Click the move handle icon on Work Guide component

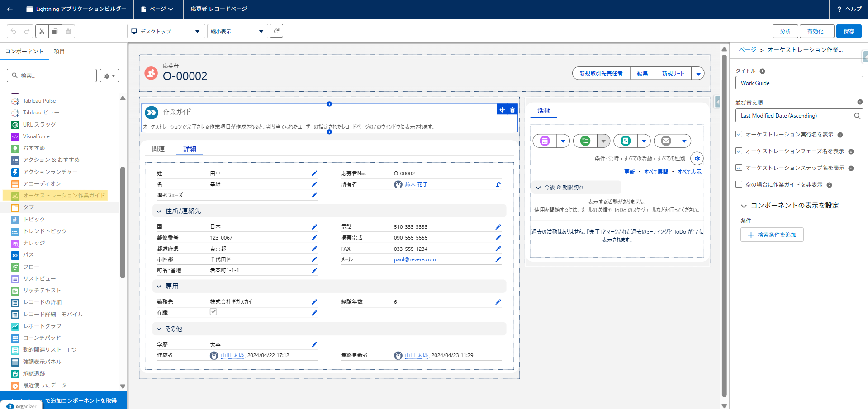(x=502, y=110)
